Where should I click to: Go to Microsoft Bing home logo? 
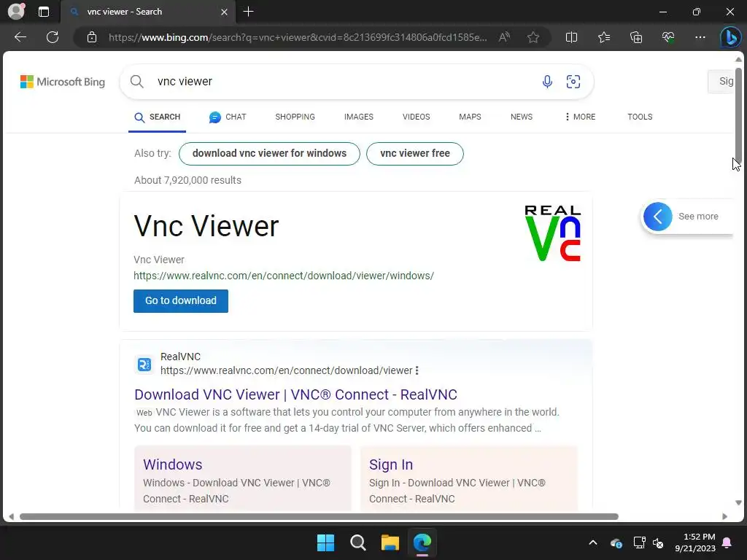[63, 82]
